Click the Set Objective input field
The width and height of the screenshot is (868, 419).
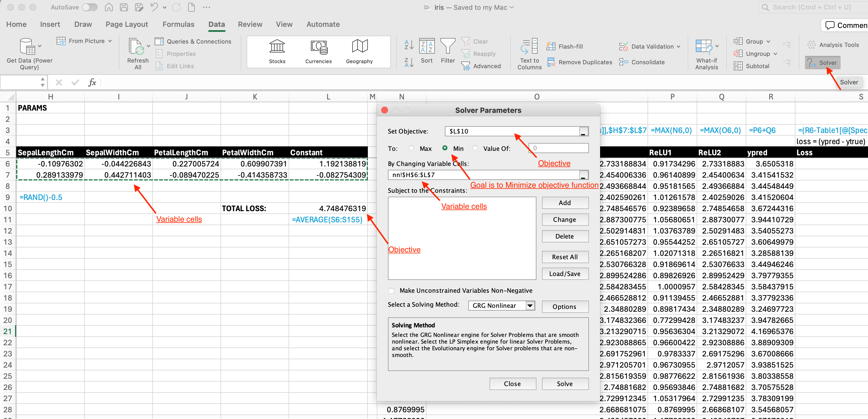512,131
